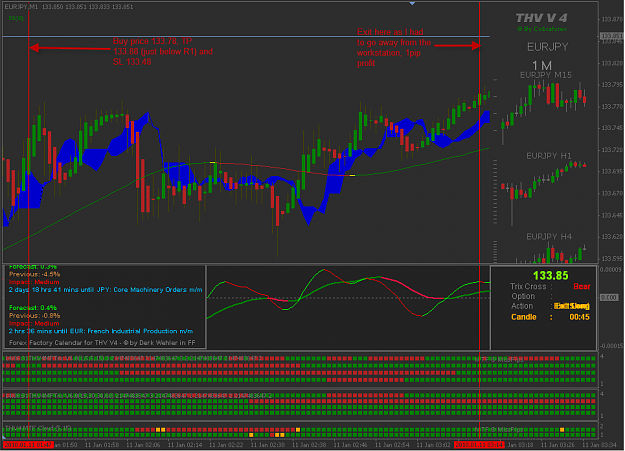This screenshot has height=451, width=625.
Task: Click 'Previous: -4.5%' in the news panel
Action: click(34, 274)
